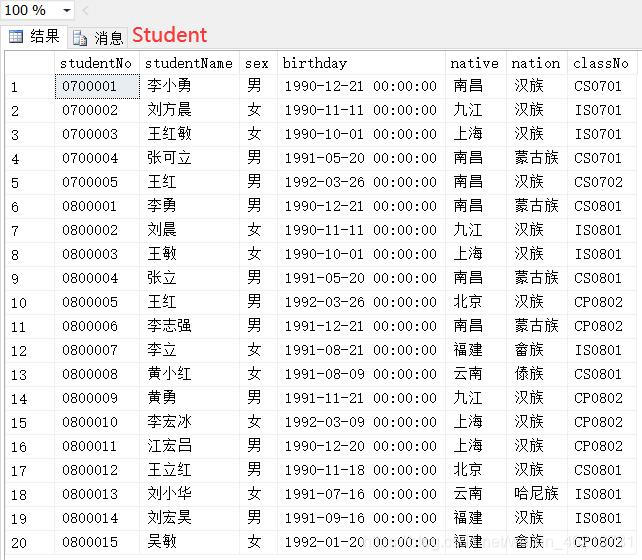
Task: Select nation 哈尼族 cell
Action: pos(536,494)
